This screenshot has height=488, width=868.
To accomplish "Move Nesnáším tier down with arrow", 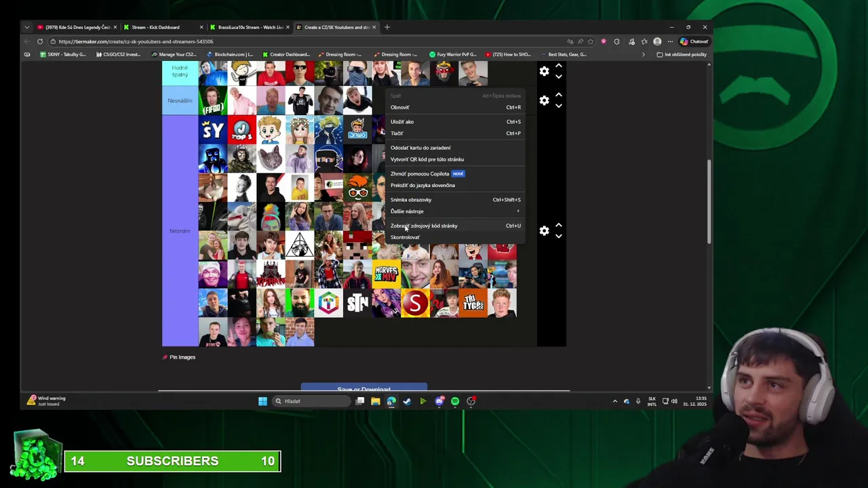I will pos(559,106).
